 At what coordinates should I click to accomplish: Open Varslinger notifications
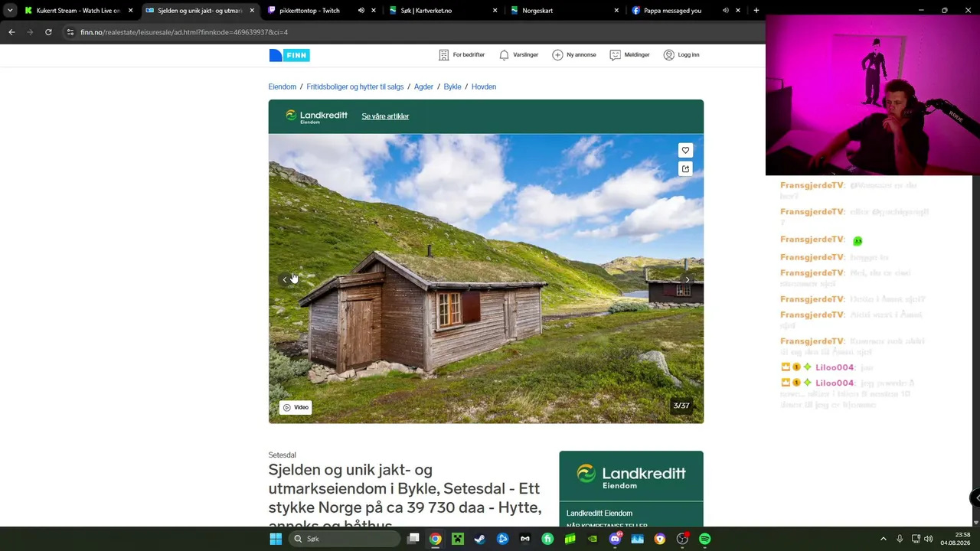click(x=518, y=55)
